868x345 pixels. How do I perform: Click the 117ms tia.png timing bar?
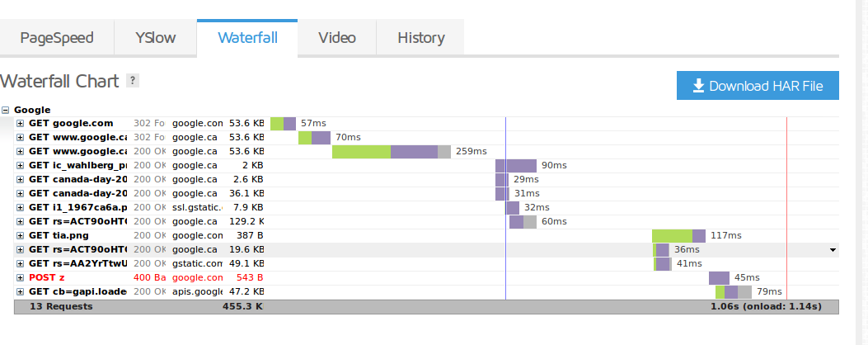coord(678,236)
